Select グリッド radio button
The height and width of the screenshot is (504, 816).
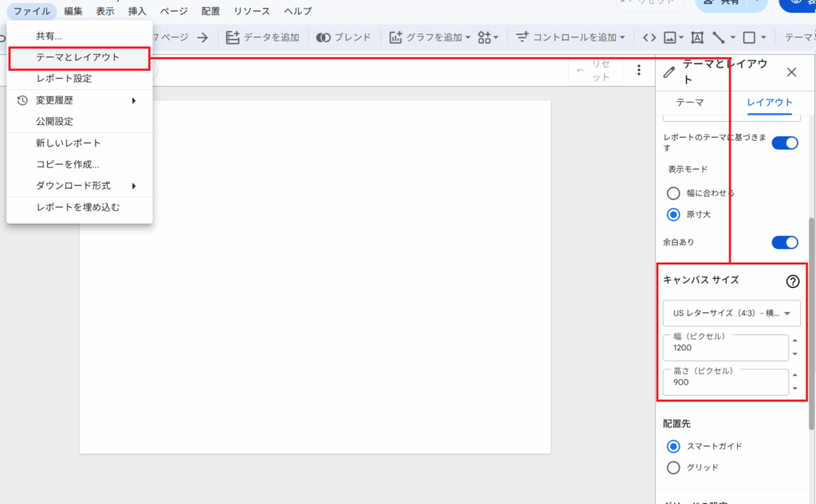[673, 467]
